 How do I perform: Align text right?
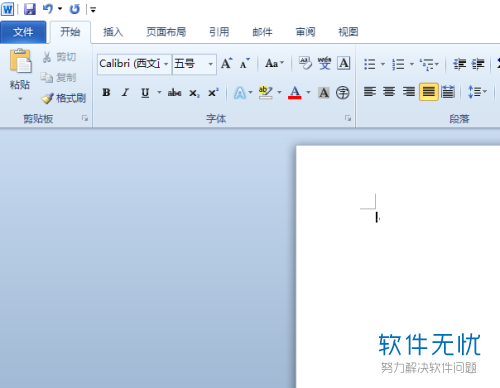coord(409,91)
